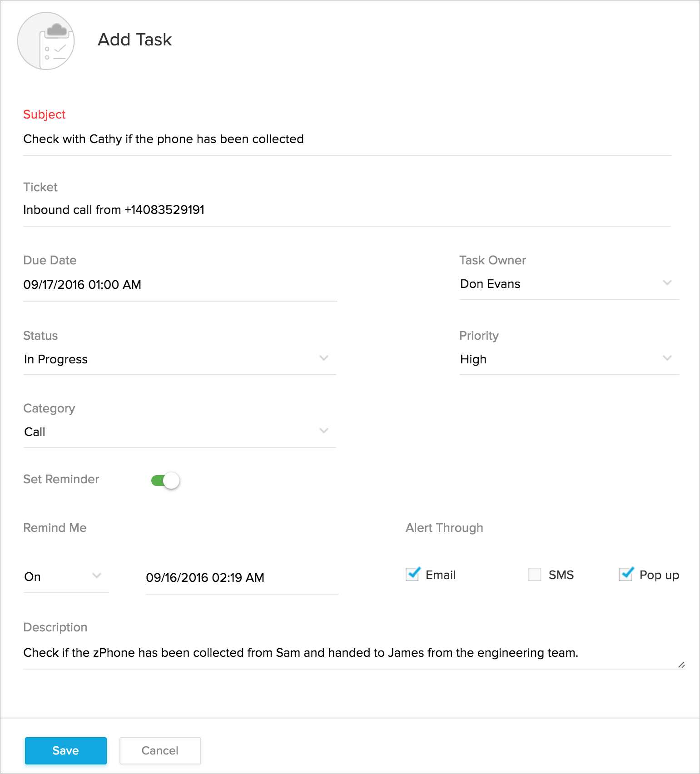Click the Due Date field

coord(180,285)
